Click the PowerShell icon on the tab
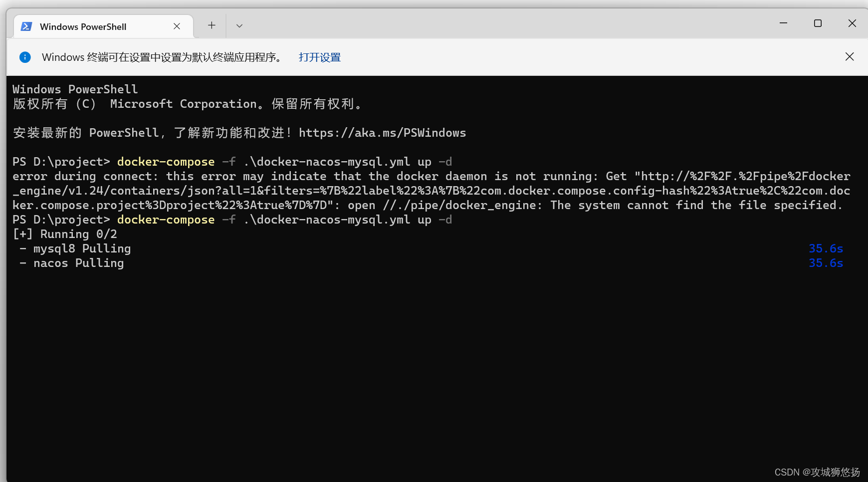The height and width of the screenshot is (482, 868). (x=26, y=26)
